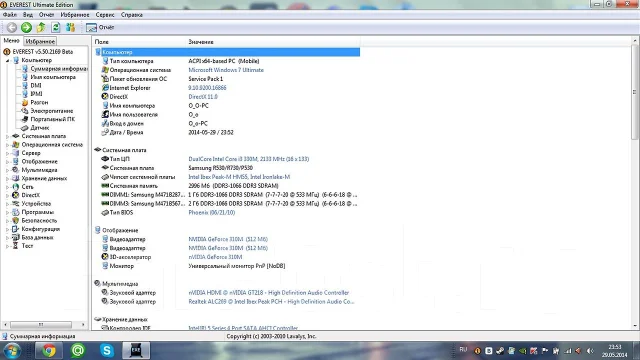Click the Конфигурация tree icon

(16, 229)
